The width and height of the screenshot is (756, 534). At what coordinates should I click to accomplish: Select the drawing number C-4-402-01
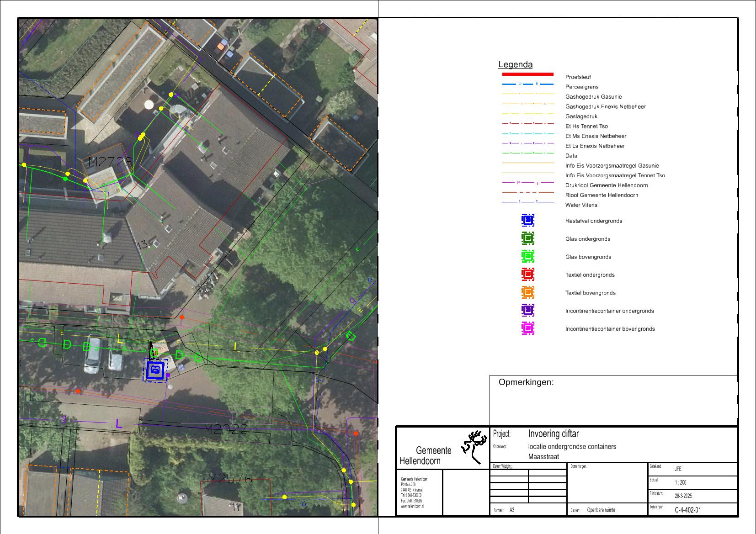(x=687, y=510)
